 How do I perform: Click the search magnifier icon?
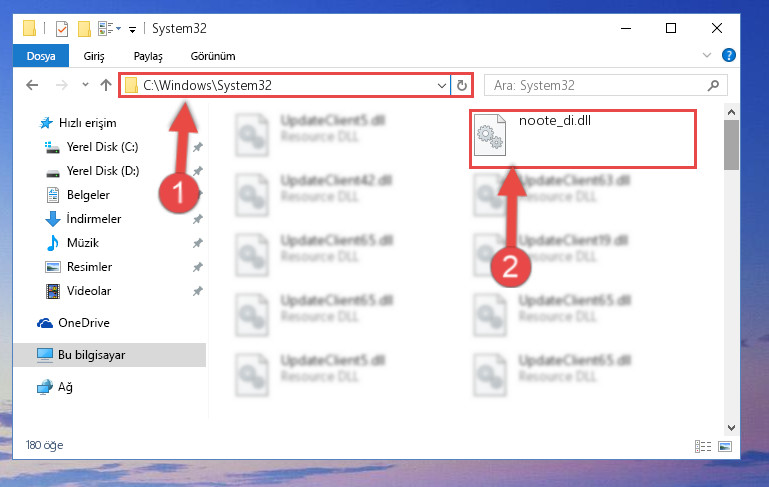click(x=713, y=85)
